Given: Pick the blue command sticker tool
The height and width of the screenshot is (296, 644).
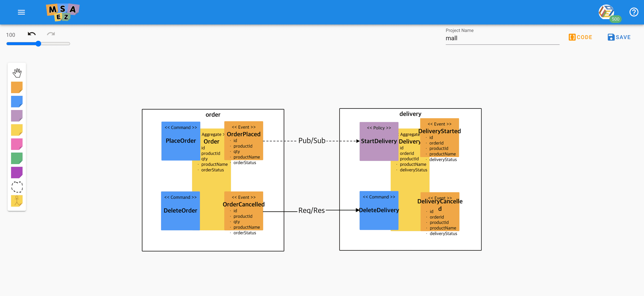Looking at the screenshot, I should click(x=17, y=101).
